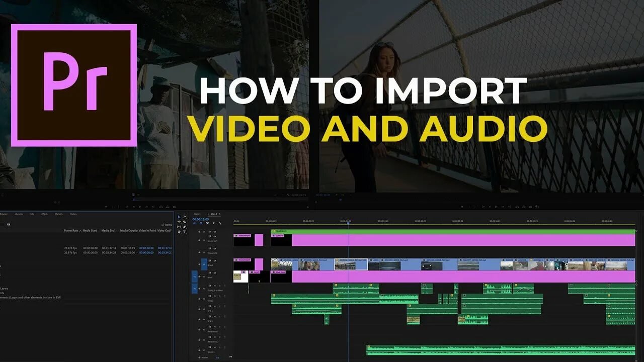
Task: Select the highlighted bridge clip on B Roll
Action: (x=351, y=264)
